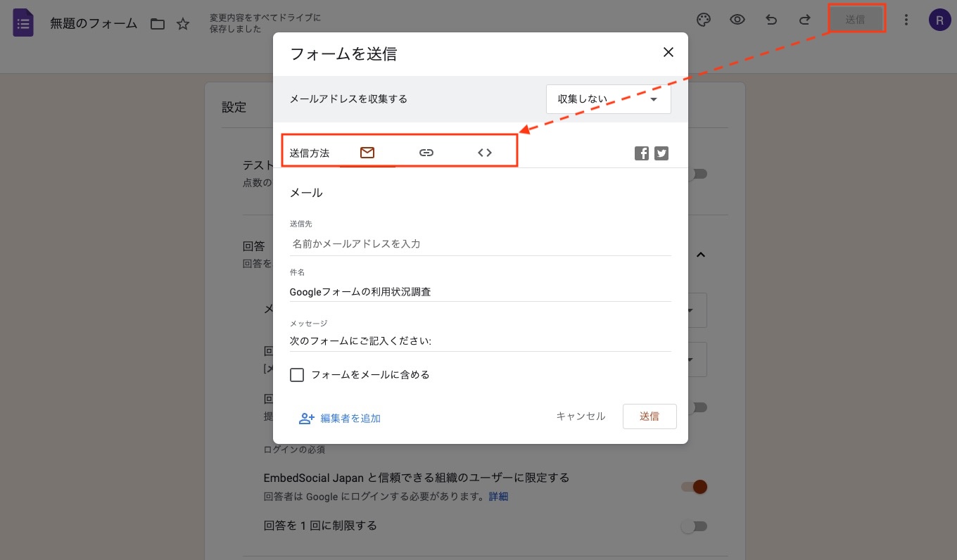The width and height of the screenshot is (957, 560).
Task: Preview the form with the eye icon
Action: 737,20
